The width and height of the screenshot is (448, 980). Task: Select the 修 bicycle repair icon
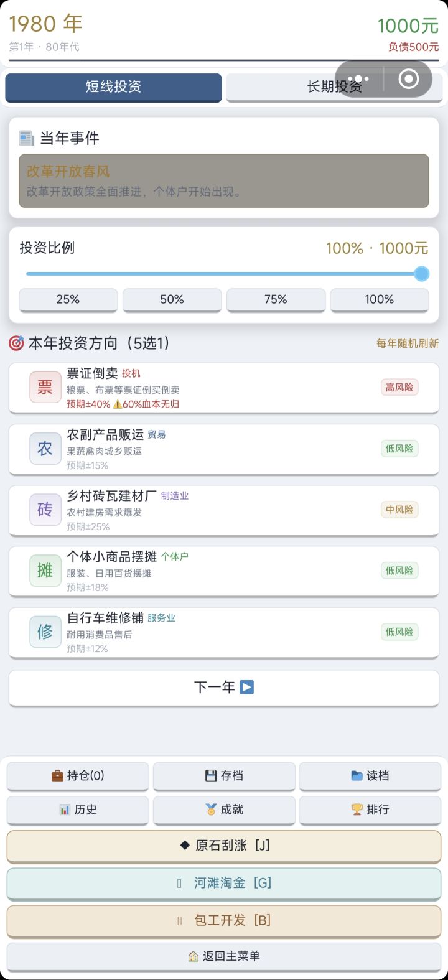45,632
